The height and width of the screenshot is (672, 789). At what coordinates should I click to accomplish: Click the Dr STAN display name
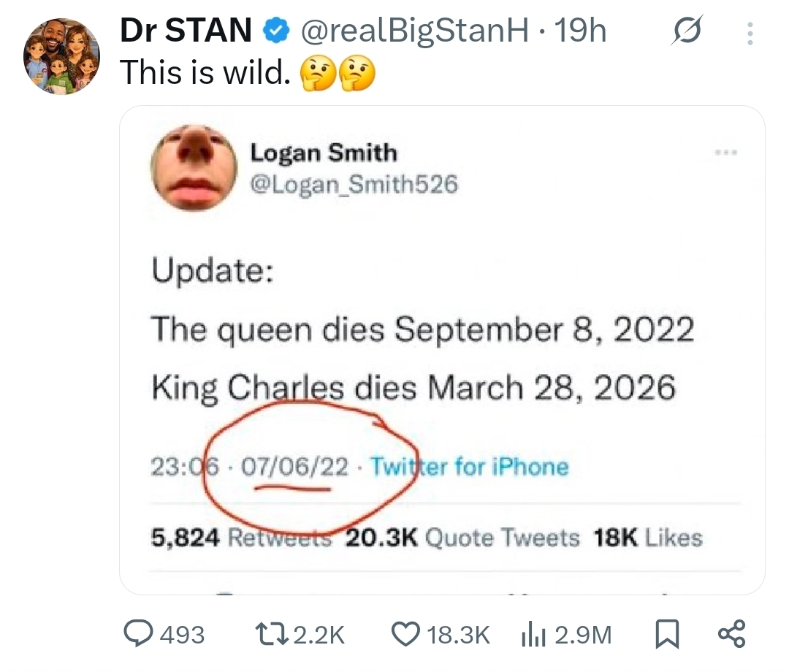point(186,31)
